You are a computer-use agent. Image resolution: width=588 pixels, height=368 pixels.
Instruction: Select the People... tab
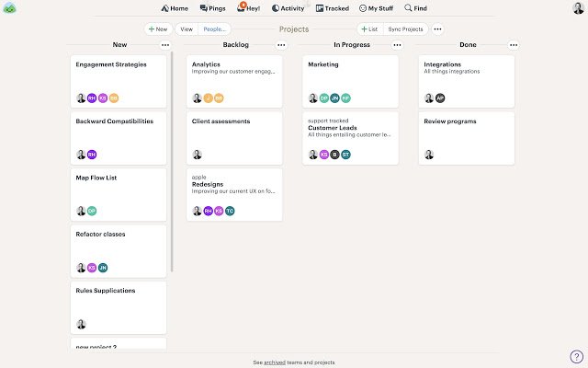tap(214, 29)
